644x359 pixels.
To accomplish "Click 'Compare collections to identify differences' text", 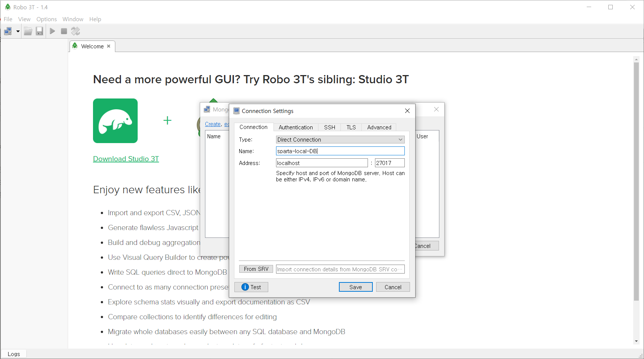I will 192,317.
